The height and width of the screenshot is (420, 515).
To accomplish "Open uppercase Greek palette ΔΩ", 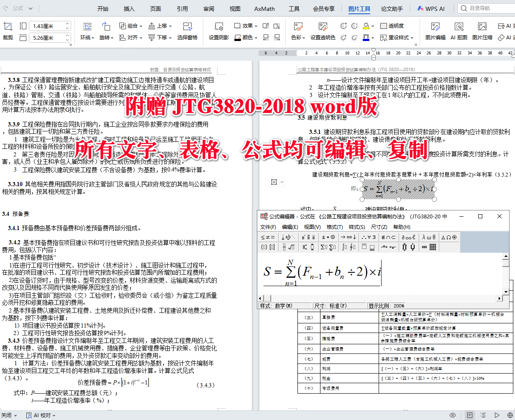I will 449,237.
